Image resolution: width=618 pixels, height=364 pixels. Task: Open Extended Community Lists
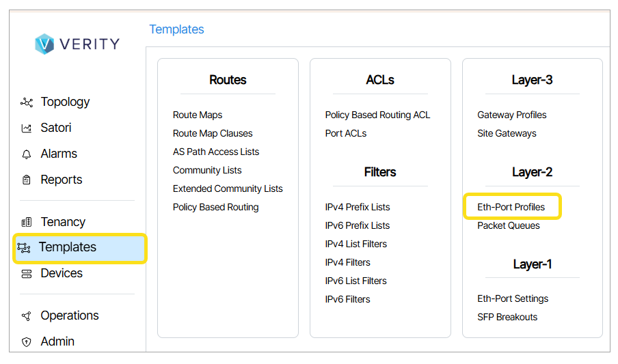pos(228,188)
